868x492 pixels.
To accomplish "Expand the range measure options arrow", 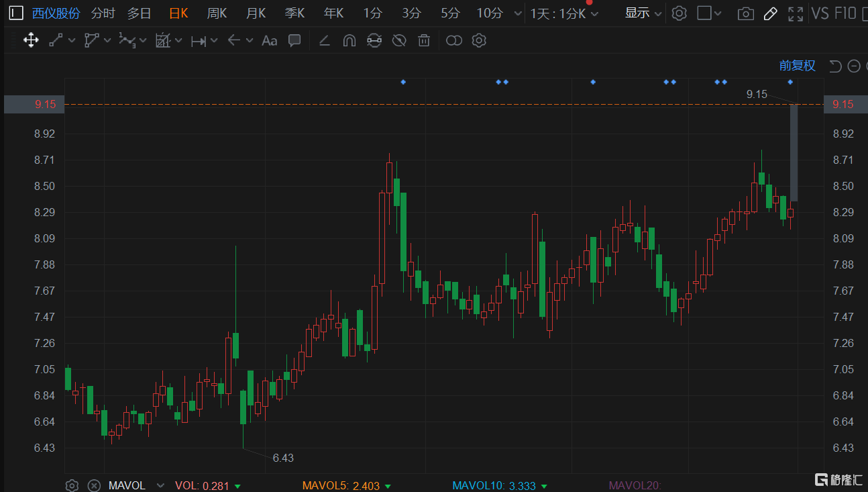I will point(214,41).
